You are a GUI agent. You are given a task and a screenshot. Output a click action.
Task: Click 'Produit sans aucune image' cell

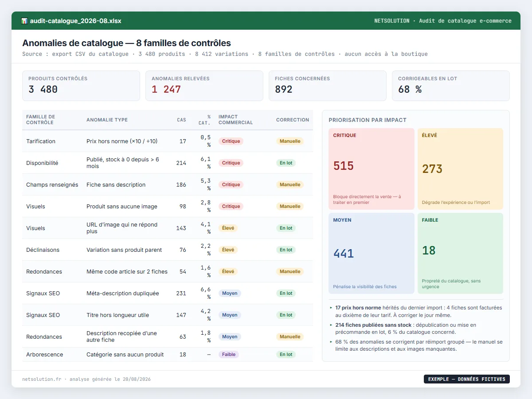pos(122,206)
